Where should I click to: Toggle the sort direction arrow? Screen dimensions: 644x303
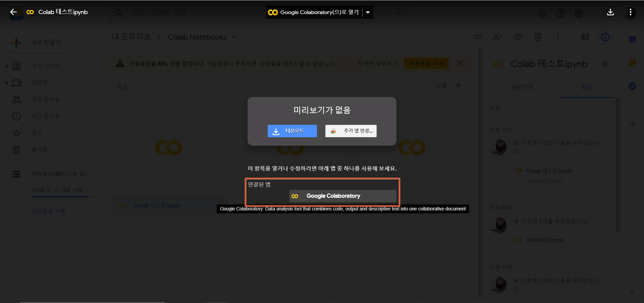459,86
